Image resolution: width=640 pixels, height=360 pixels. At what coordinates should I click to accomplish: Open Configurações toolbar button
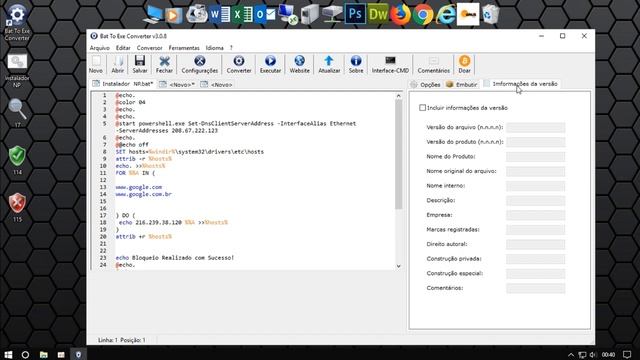[200, 64]
